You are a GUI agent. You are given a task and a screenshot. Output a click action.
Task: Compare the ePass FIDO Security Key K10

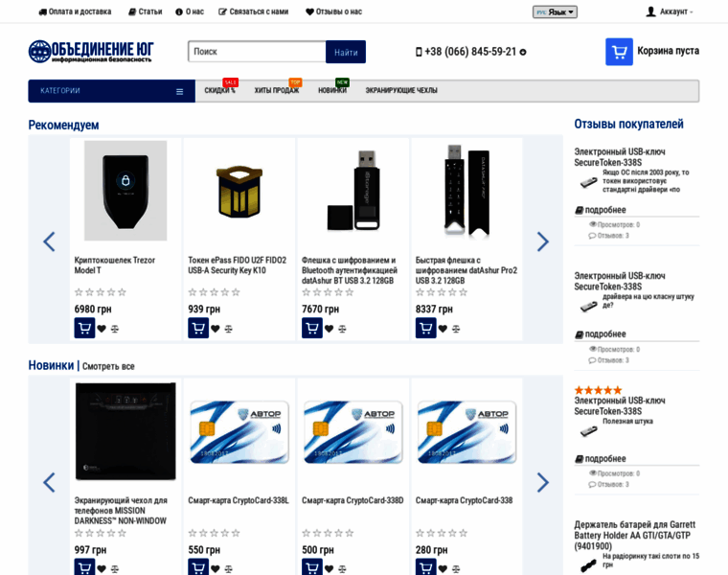tap(228, 329)
